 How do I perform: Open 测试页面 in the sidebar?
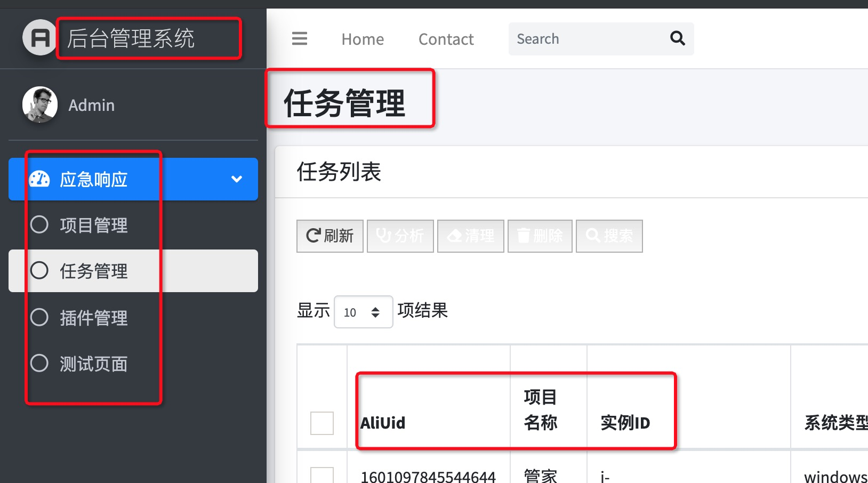[133, 364]
